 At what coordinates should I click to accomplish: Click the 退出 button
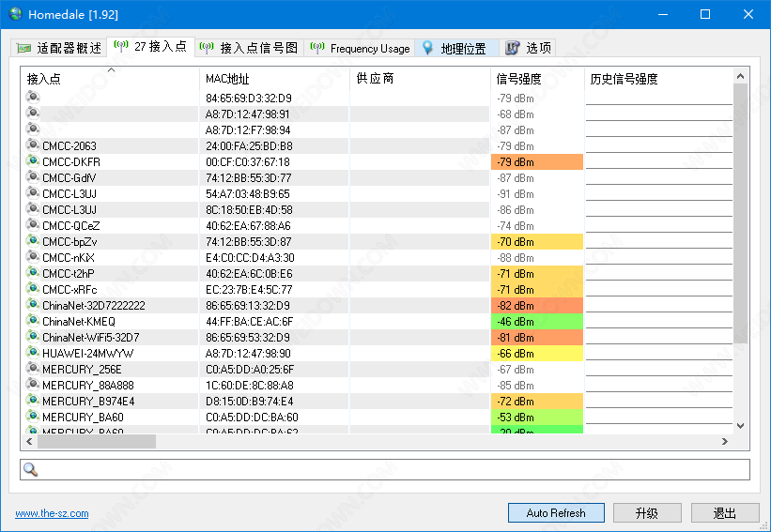pos(725,513)
